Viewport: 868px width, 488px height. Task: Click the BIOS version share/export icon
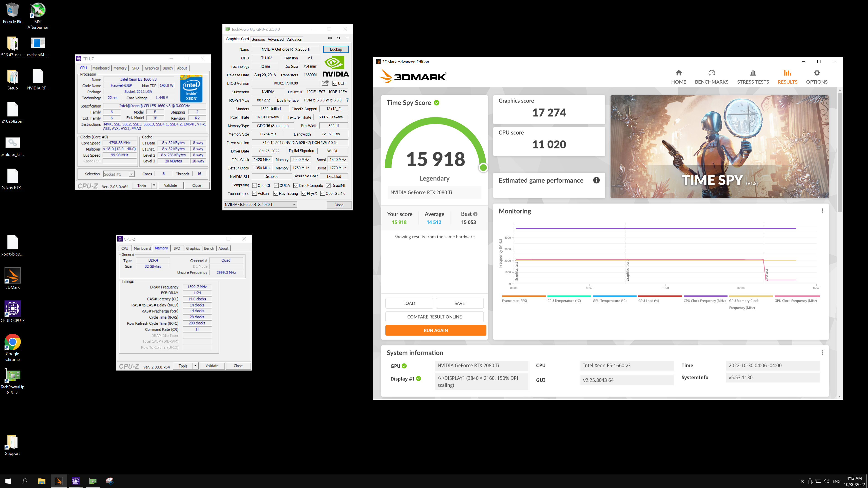click(x=325, y=83)
